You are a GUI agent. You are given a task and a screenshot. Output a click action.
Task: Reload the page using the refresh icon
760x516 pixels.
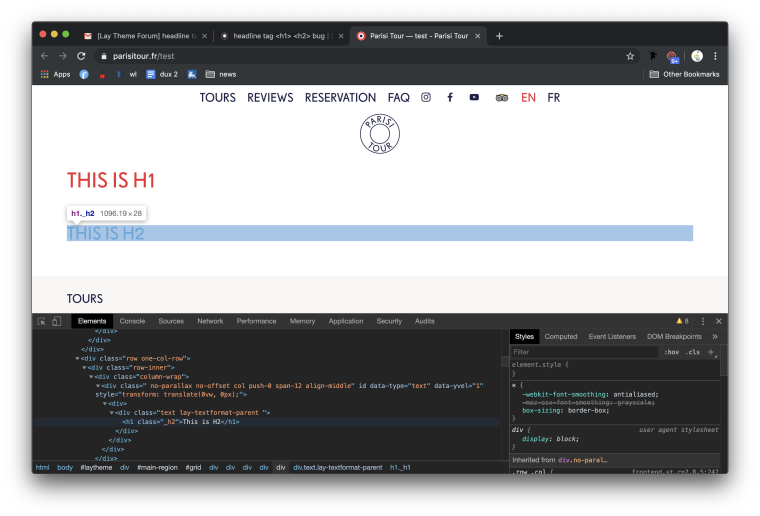(79, 56)
